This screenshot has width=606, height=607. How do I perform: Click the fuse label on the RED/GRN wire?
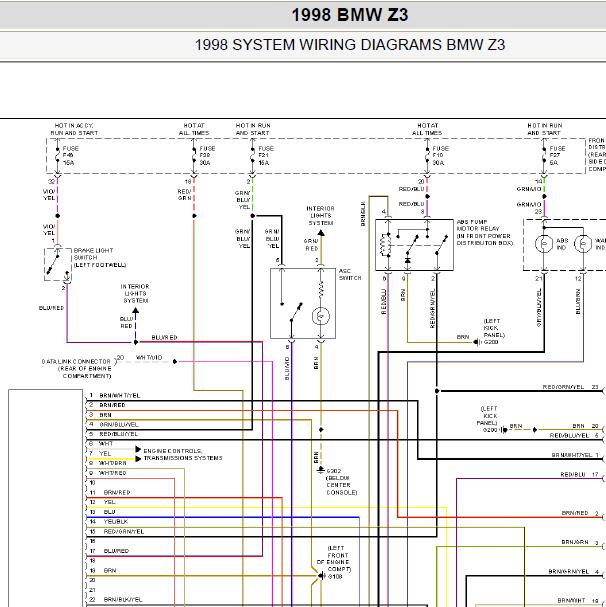(207, 156)
